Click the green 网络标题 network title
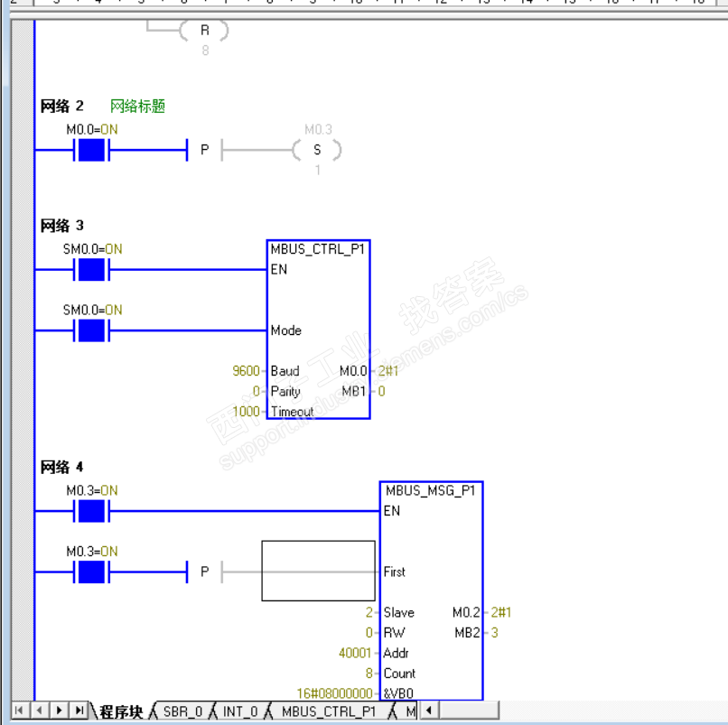Viewport: 728px width, 725px height. click(137, 107)
